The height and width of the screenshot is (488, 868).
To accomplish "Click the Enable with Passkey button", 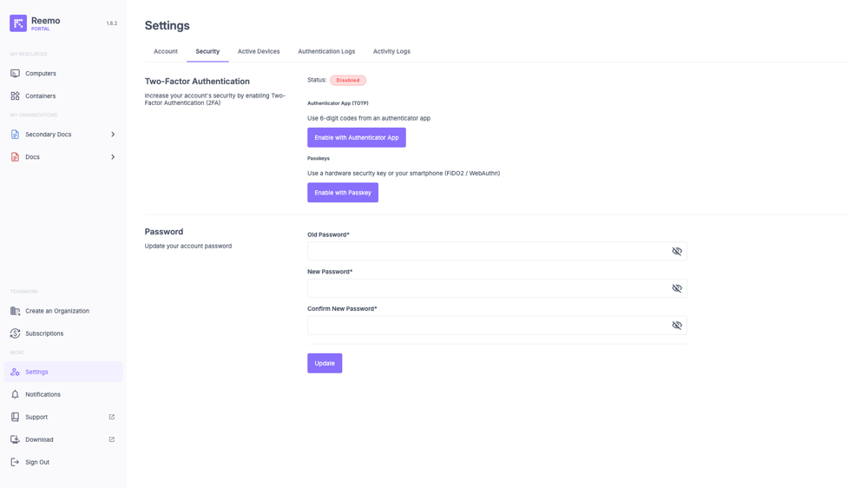I will (343, 193).
